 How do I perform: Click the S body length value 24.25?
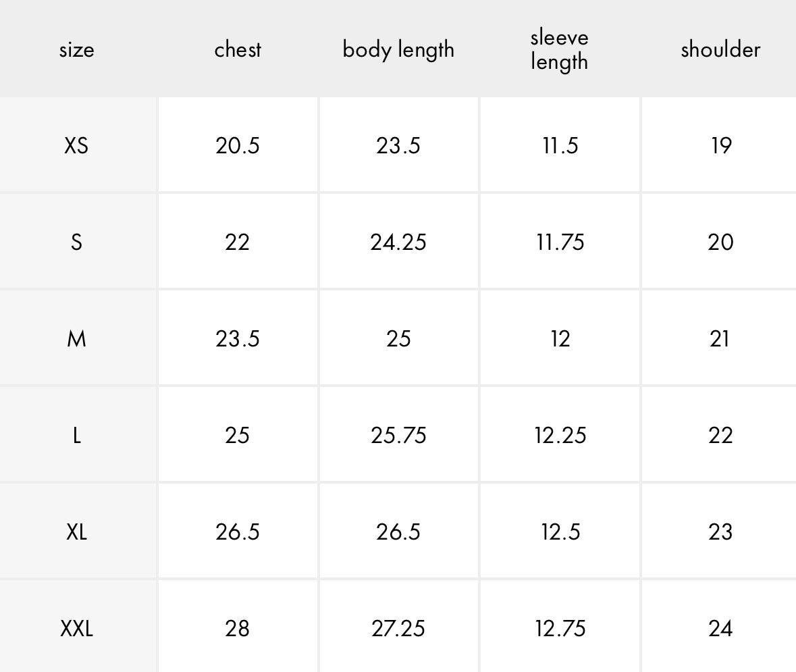click(398, 242)
